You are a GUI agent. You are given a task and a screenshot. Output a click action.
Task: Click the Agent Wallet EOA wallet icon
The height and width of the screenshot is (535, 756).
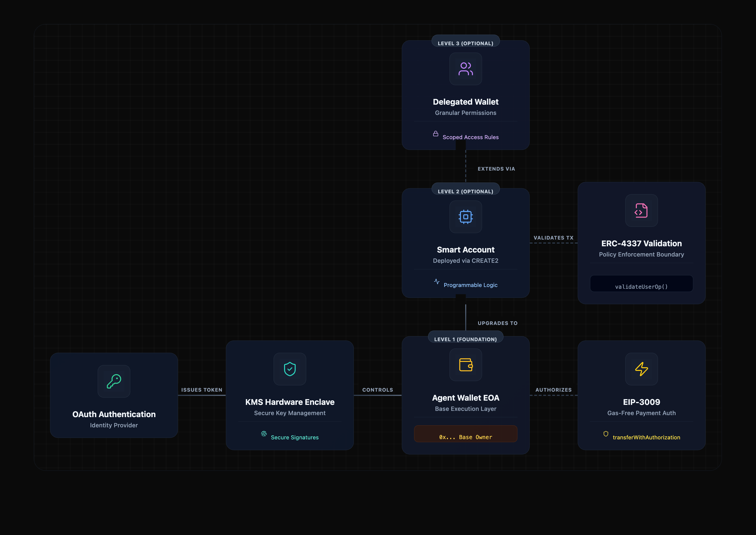(465, 365)
